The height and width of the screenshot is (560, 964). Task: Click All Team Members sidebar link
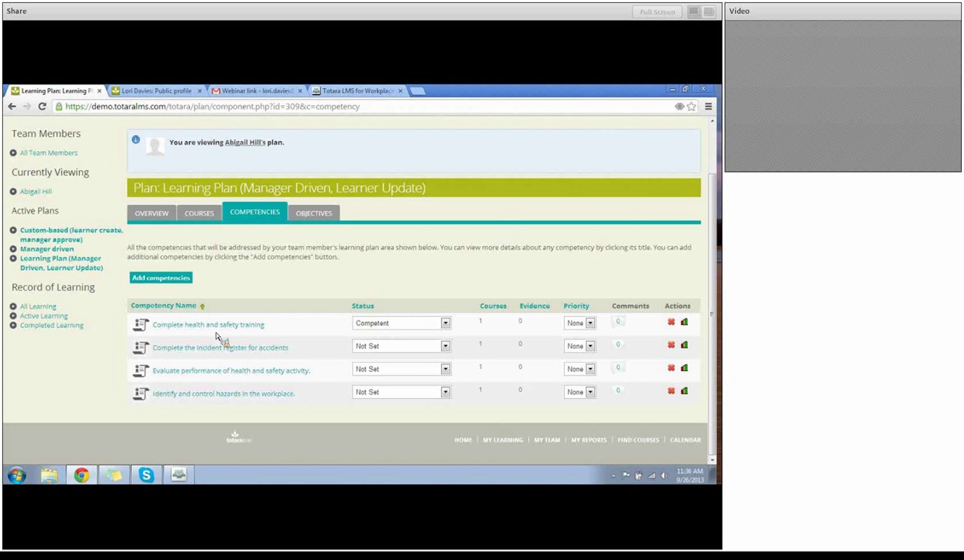pyautogui.click(x=49, y=153)
